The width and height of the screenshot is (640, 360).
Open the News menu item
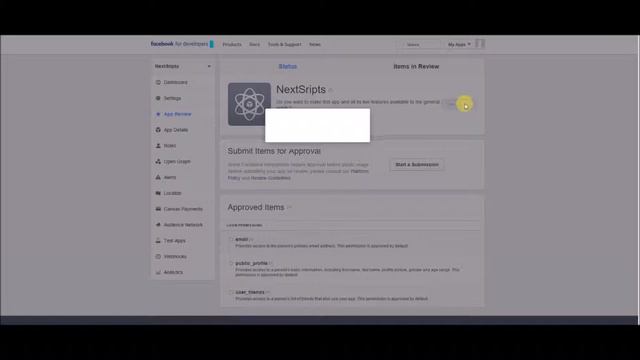[x=315, y=44]
